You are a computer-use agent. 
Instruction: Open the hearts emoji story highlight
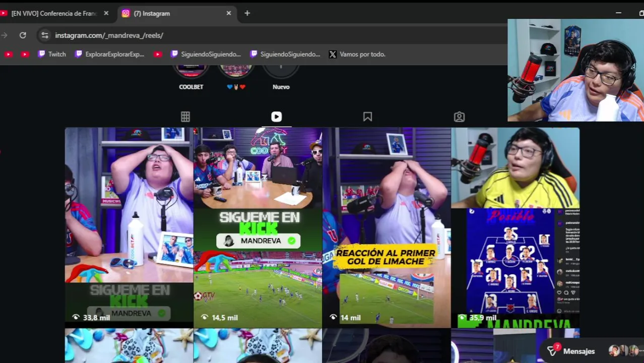tap(236, 77)
